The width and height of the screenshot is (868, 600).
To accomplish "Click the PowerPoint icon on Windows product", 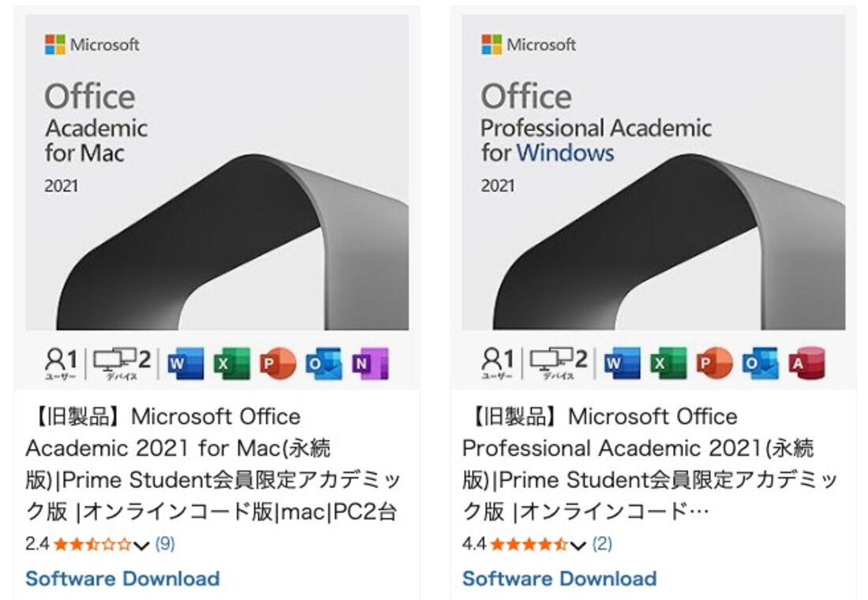I will 714,363.
